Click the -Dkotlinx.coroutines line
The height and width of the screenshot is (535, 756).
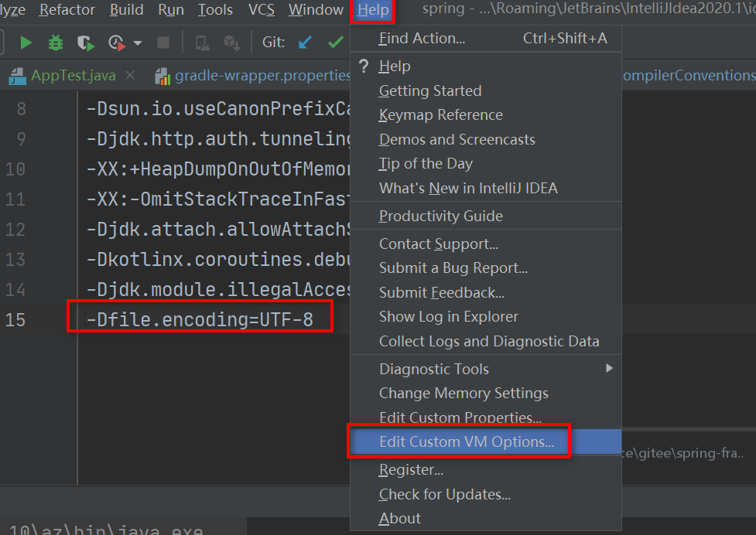218,260
